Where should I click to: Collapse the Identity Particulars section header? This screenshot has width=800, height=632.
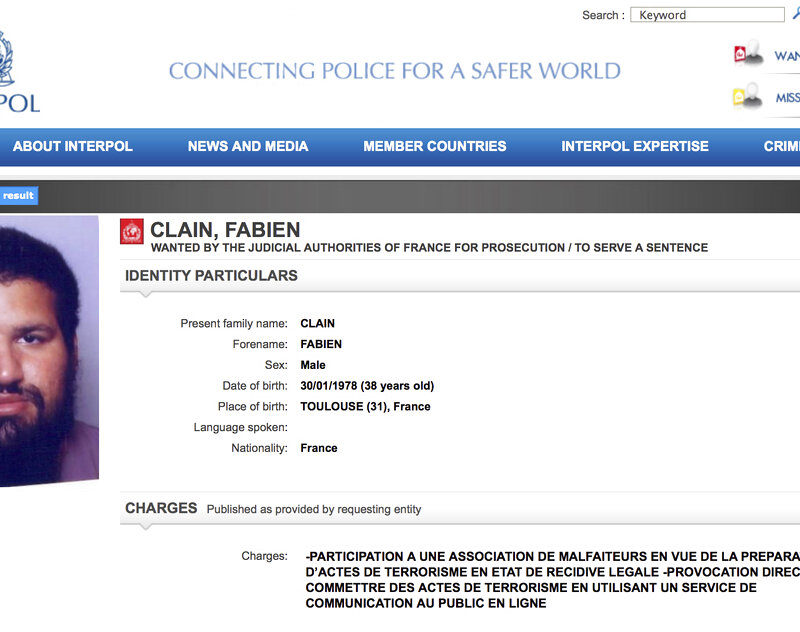tap(211, 276)
